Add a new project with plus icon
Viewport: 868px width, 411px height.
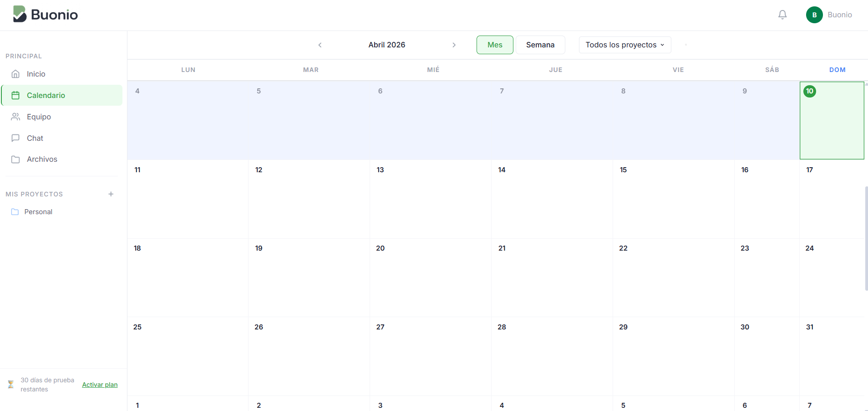[x=111, y=194]
